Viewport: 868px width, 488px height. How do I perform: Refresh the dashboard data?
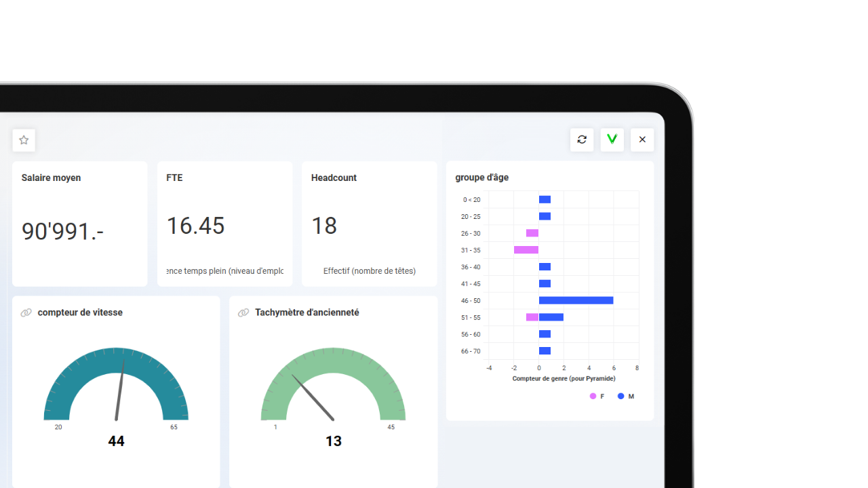pos(582,140)
